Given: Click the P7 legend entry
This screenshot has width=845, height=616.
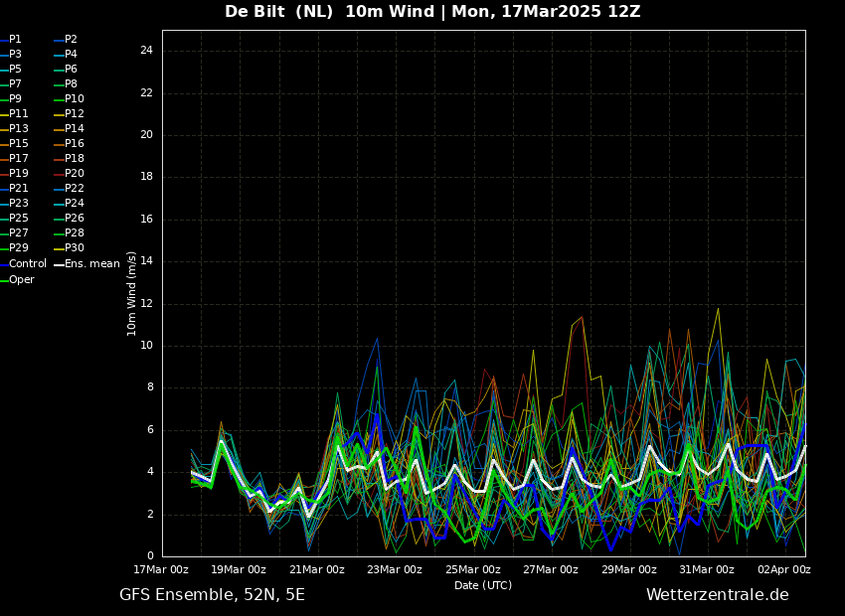Looking at the screenshot, I should 15,84.
